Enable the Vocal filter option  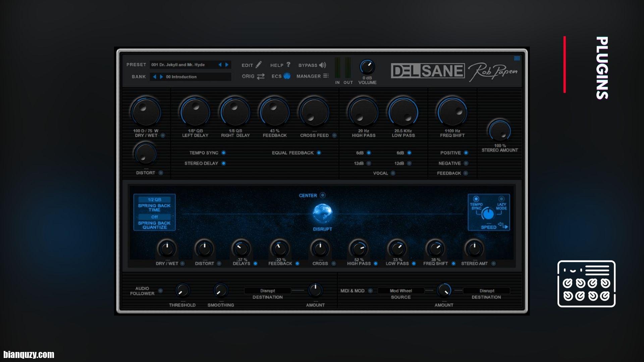pos(393,173)
